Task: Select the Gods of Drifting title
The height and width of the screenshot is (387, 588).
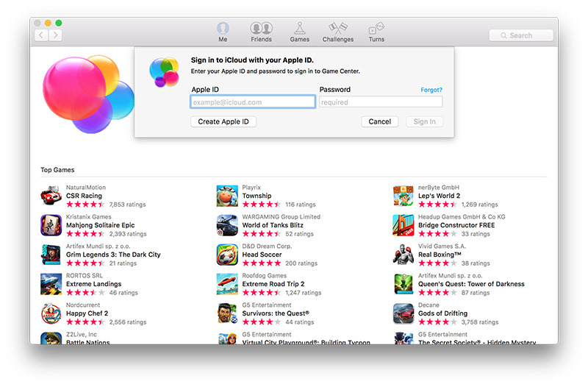Action: click(x=443, y=313)
